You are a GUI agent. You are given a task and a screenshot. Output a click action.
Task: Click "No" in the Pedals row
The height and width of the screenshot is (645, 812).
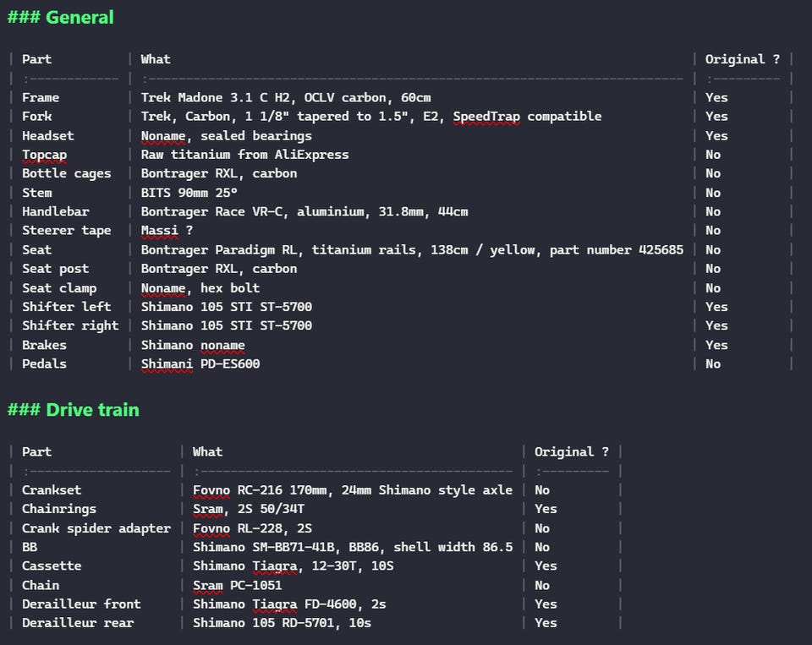coord(713,364)
